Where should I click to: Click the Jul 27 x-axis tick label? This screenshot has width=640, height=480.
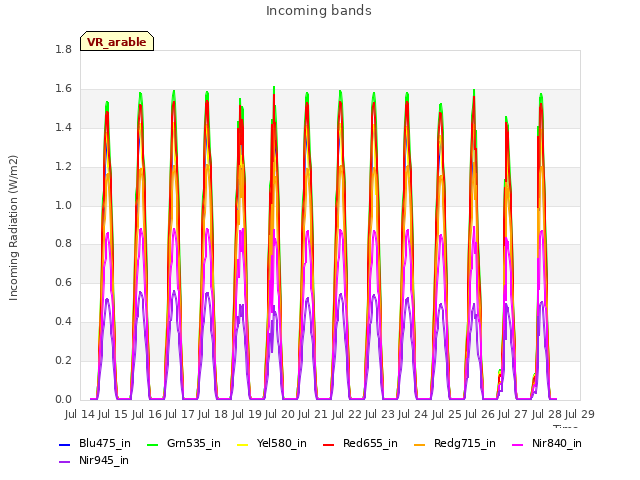513,414
